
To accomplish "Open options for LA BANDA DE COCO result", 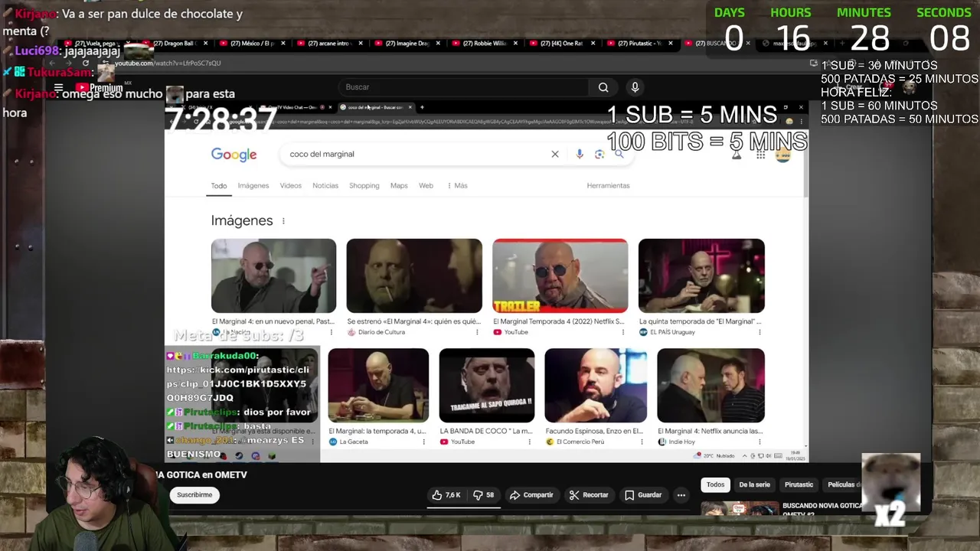I will [529, 442].
